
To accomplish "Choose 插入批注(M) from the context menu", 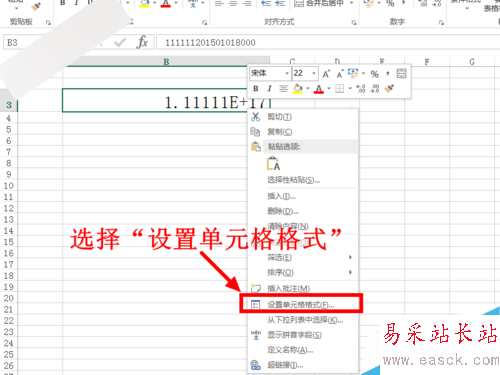I will click(288, 288).
